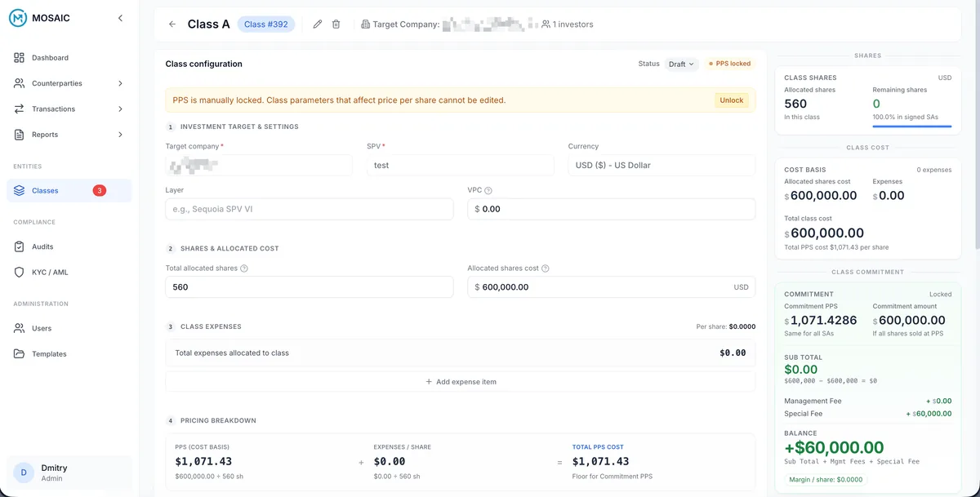The width and height of the screenshot is (980, 497).
Task: Click the Templates folder icon
Action: tap(20, 354)
